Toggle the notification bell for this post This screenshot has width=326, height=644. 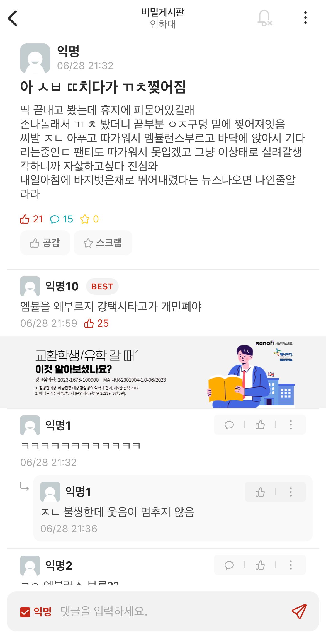click(264, 18)
